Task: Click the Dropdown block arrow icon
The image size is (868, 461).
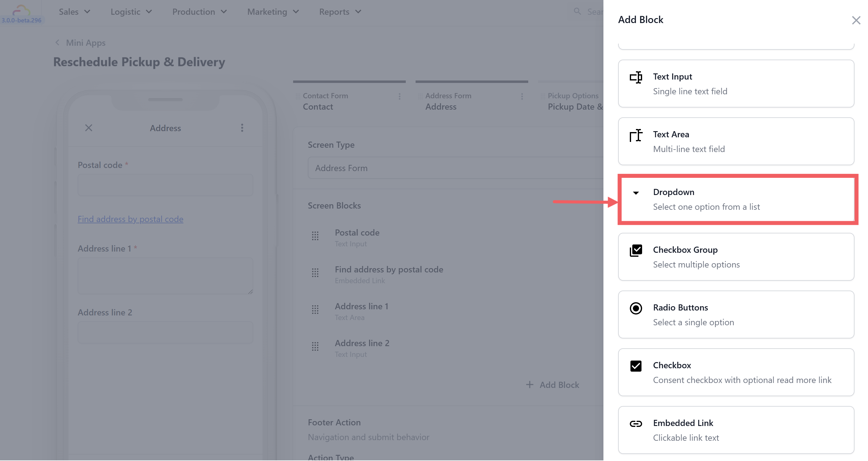Action: [x=635, y=193]
